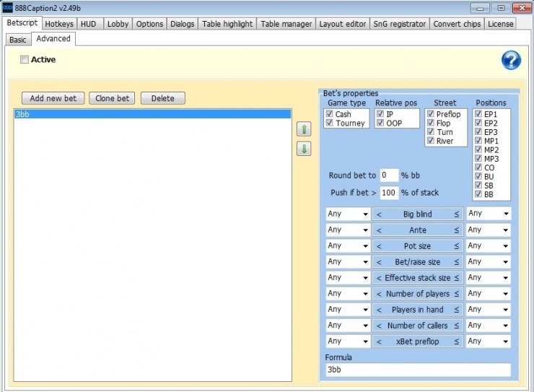Screen dimensions: 534x392
Task: Open the upper bound dropdown for Ante
Action: tap(489, 230)
